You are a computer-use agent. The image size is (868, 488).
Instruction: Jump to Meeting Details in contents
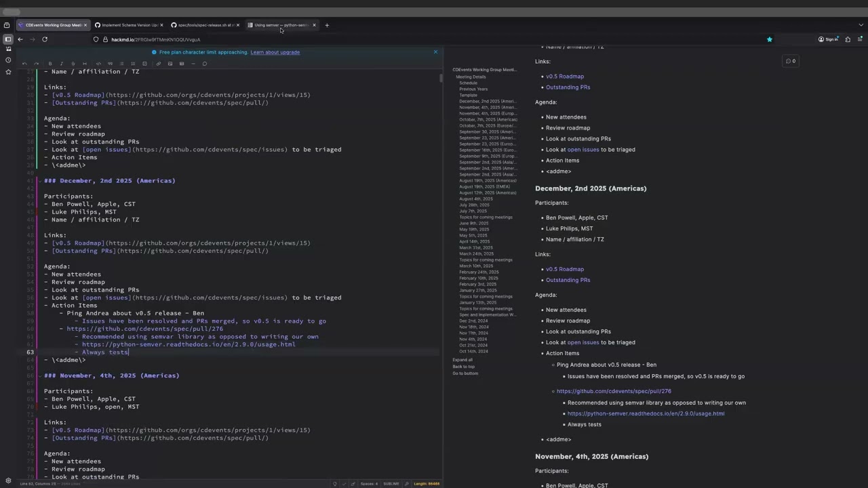471,77
